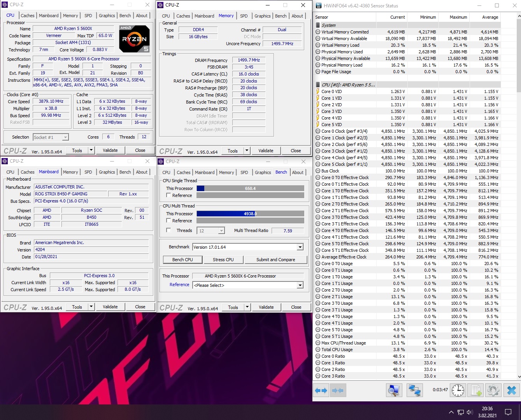Click the Core Speed 3879.10 MHz value
Viewport: 521px width, 420px height.
coord(51,102)
